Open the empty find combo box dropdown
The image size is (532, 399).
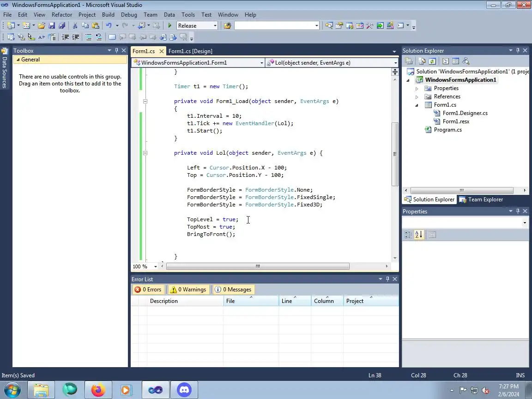[316, 26]
